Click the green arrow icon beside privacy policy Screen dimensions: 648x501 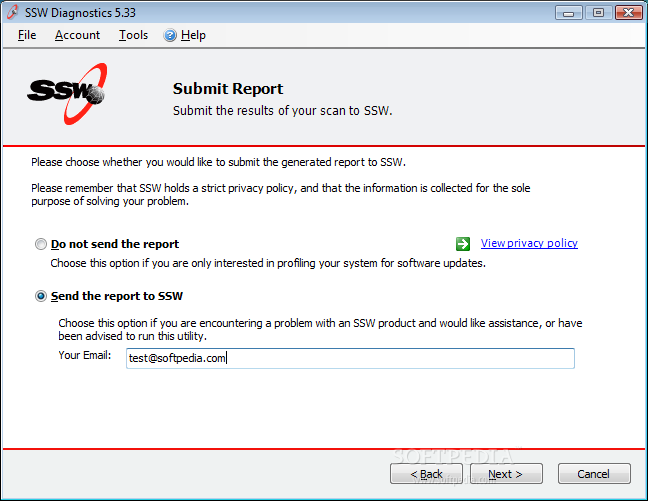(463, 244)
